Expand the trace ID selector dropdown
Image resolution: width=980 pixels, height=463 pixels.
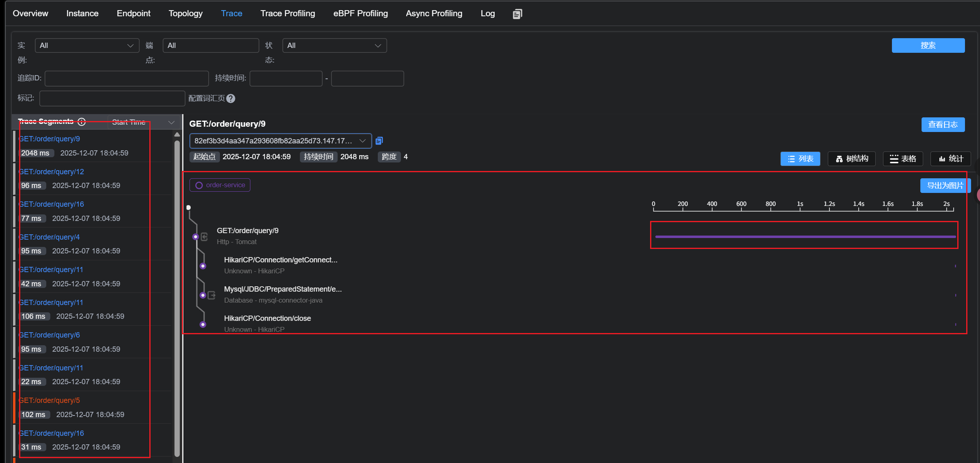pyautogui.click(x=280, y=141)
